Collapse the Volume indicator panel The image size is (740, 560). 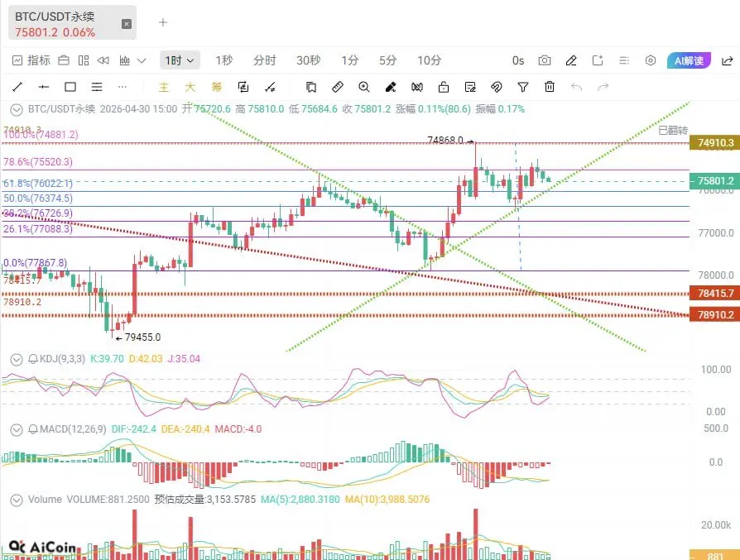[17, 500]
